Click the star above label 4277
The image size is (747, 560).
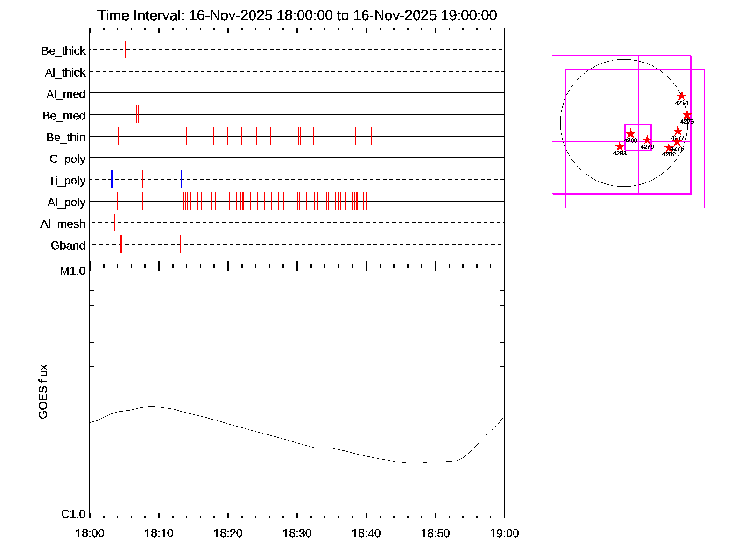click(678, 131)
